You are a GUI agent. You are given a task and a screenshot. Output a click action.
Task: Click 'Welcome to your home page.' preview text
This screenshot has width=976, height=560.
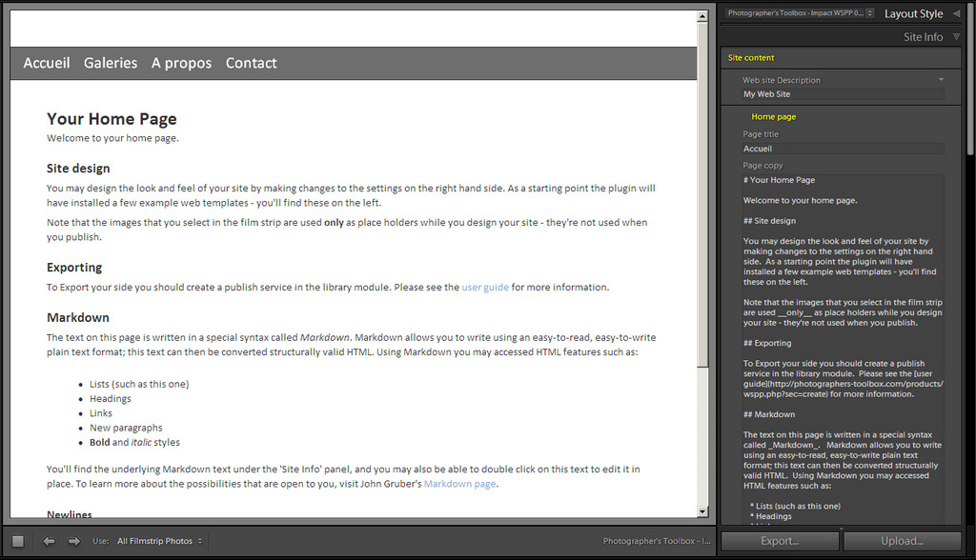pos(112,138)
